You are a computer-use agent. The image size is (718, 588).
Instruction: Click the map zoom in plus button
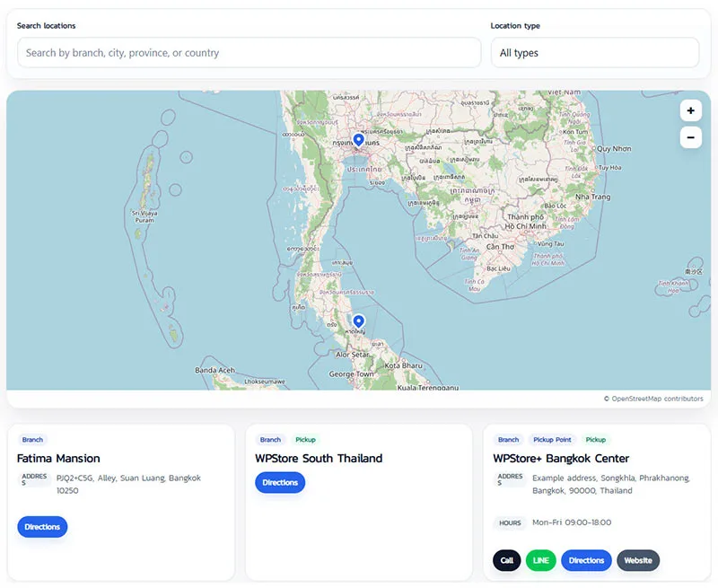[x=690, y=110]
